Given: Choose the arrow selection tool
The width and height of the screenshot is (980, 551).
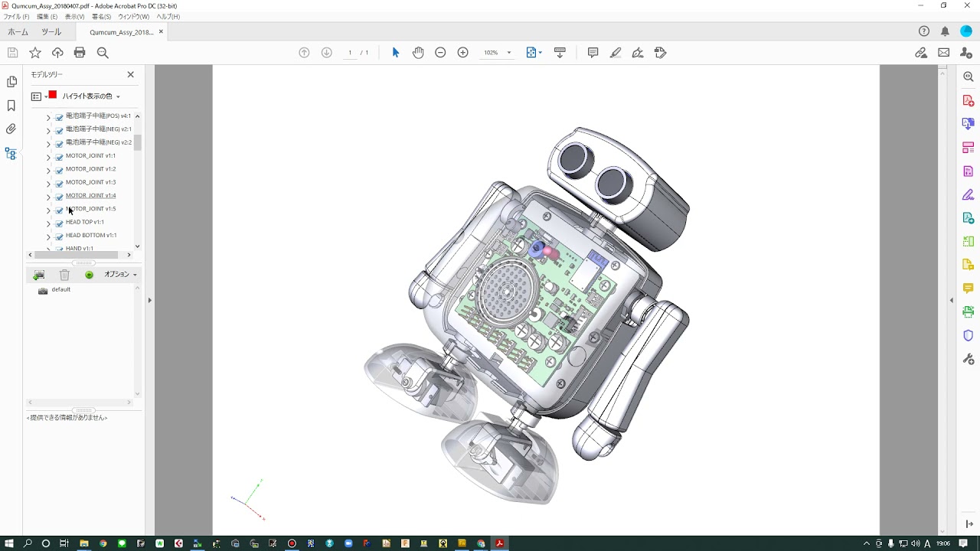Looking at the screenshot, I should [396, 53].
